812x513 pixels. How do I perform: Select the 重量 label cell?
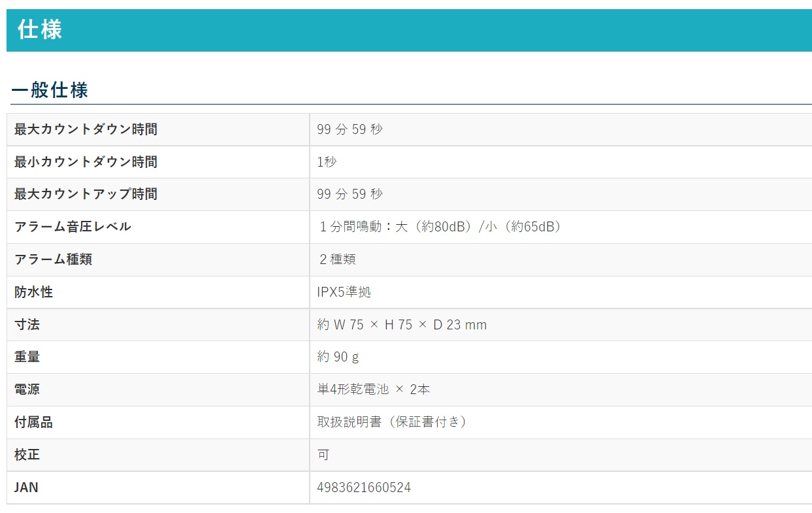tap(158, 357)
